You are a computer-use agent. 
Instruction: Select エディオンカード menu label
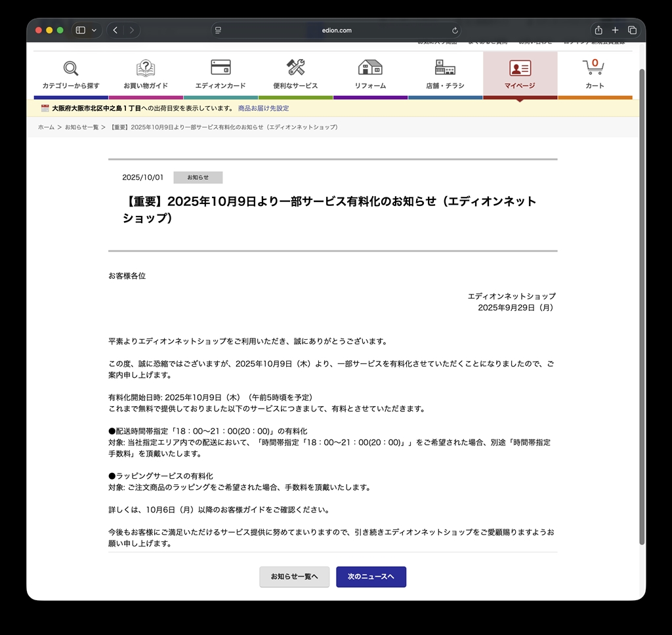pyautogui.click(x=220, y=86)
